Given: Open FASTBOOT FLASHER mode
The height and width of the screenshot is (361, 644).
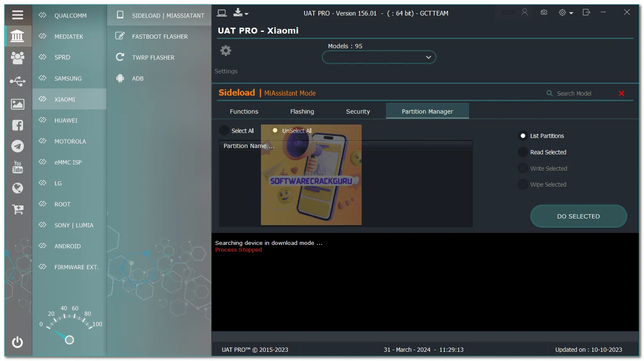Looking at the screenshot, I should (159, 36).
